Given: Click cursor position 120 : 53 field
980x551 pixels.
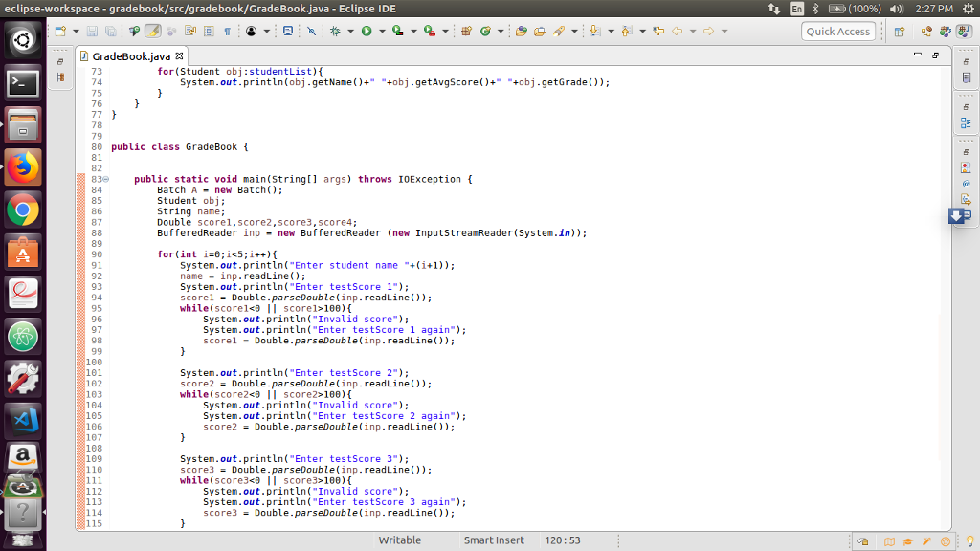Looking at the screenshot, I should pos(563,540).
